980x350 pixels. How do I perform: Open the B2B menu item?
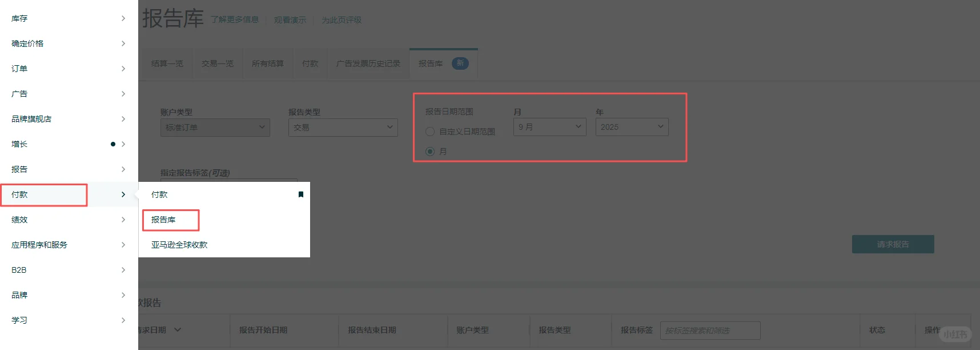[69, 270]
